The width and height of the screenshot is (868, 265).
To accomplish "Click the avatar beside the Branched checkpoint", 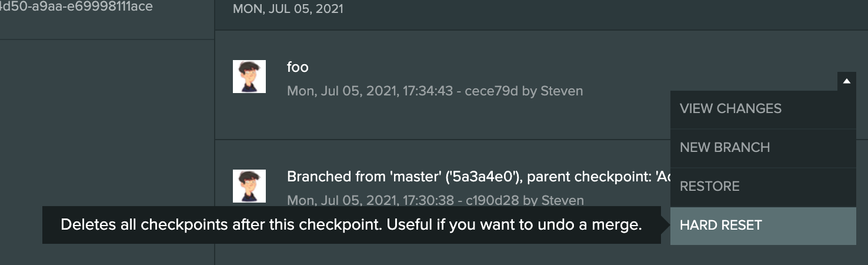I will (x=249, y=186).
